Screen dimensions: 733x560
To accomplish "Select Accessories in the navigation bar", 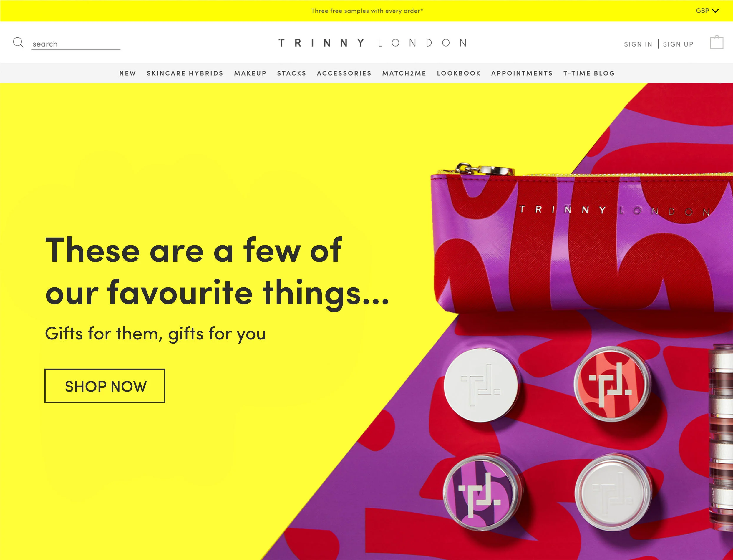I will coord(344,73).
